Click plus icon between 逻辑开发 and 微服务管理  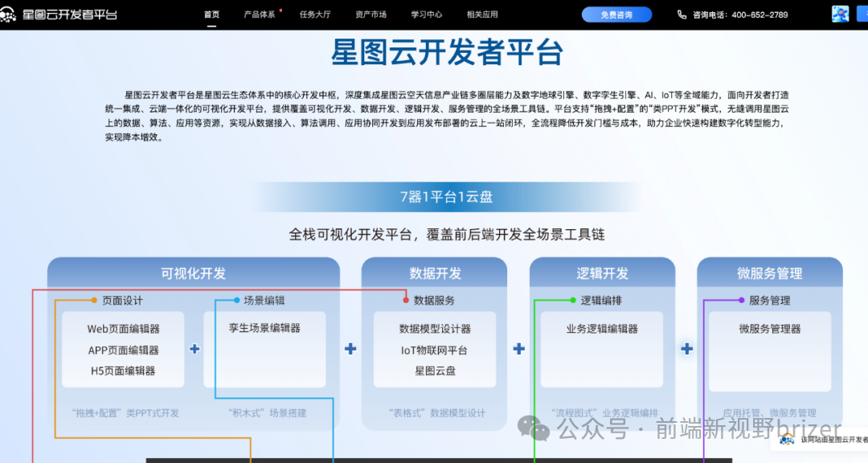tap(686, 349)
